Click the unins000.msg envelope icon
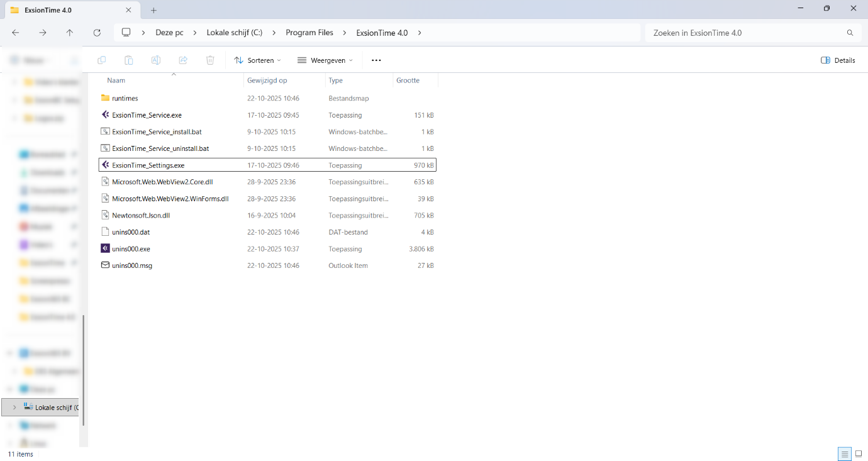The width and height of the screenshot is (868, 461). click(105, 265)
